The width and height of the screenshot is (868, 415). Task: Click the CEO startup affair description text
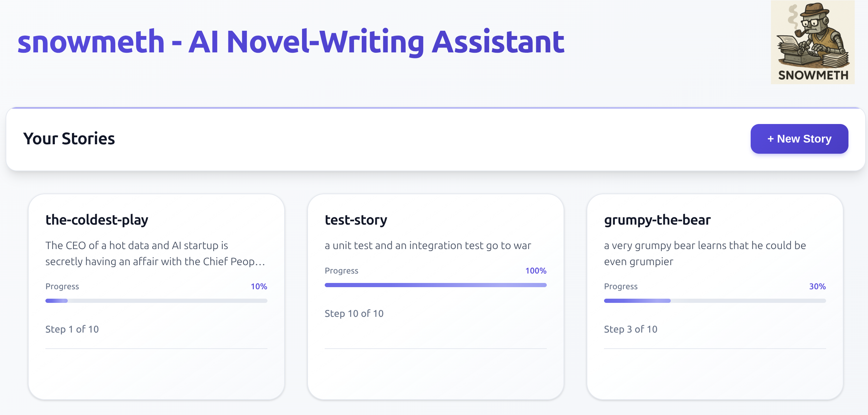pyautogui.click(x=156, y=254)
